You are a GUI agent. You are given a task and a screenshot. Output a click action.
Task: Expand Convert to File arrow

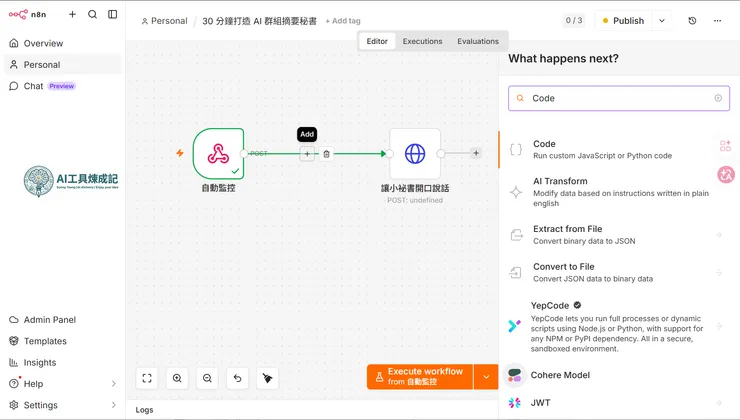click(x=719, y=272)
